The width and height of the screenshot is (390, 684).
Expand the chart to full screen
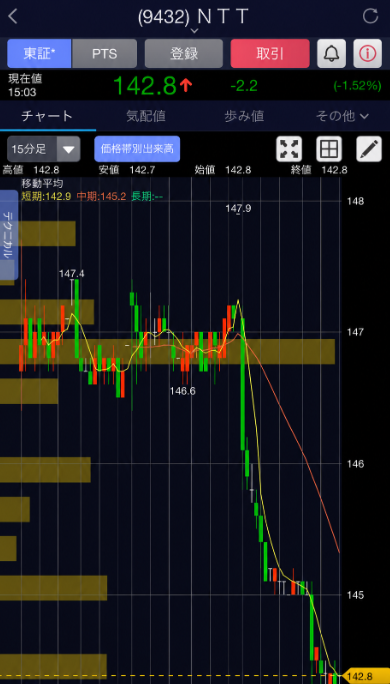pos(289,149)
